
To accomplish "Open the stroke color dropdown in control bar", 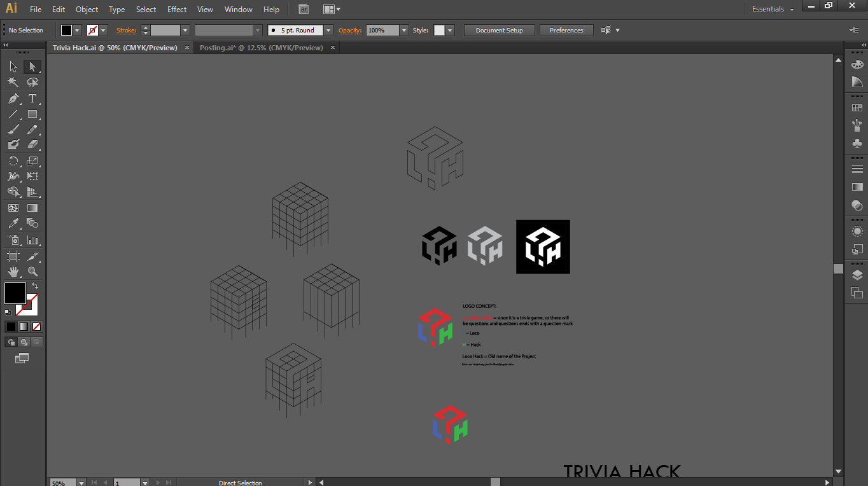I will click(x=104, y=30).
